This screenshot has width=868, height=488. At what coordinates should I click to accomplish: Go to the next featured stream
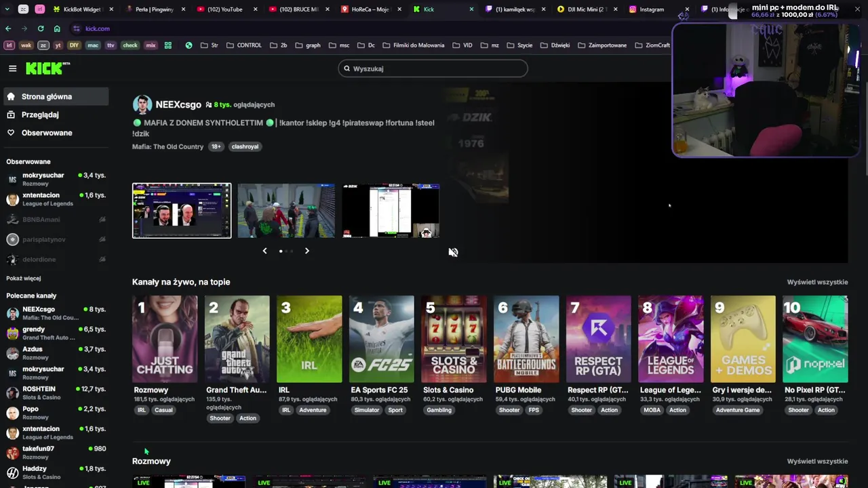tap(307, 251)
